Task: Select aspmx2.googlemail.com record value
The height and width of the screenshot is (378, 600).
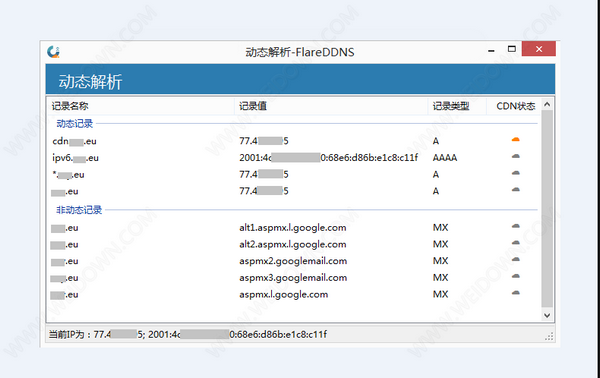Action: tap(293, 261)
